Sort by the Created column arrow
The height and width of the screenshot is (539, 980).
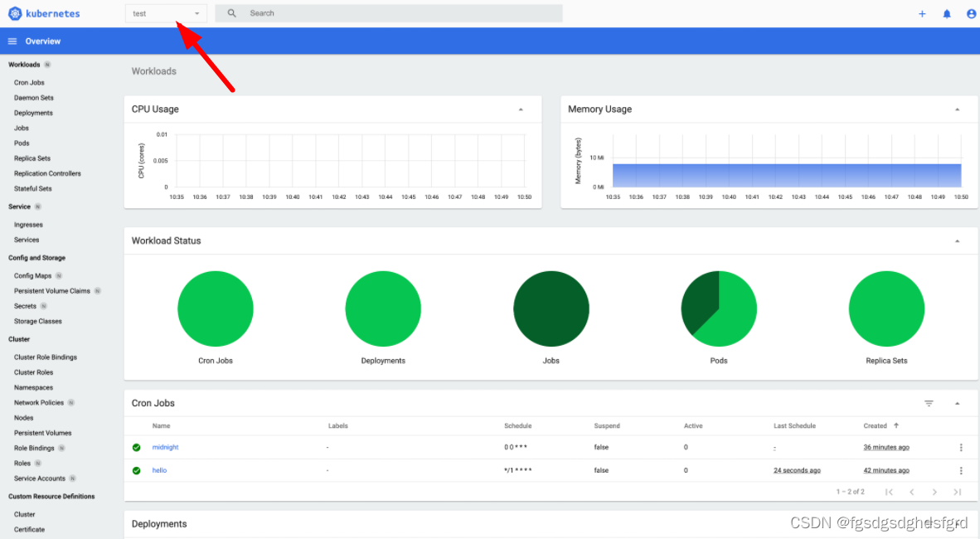coord(896,426)
